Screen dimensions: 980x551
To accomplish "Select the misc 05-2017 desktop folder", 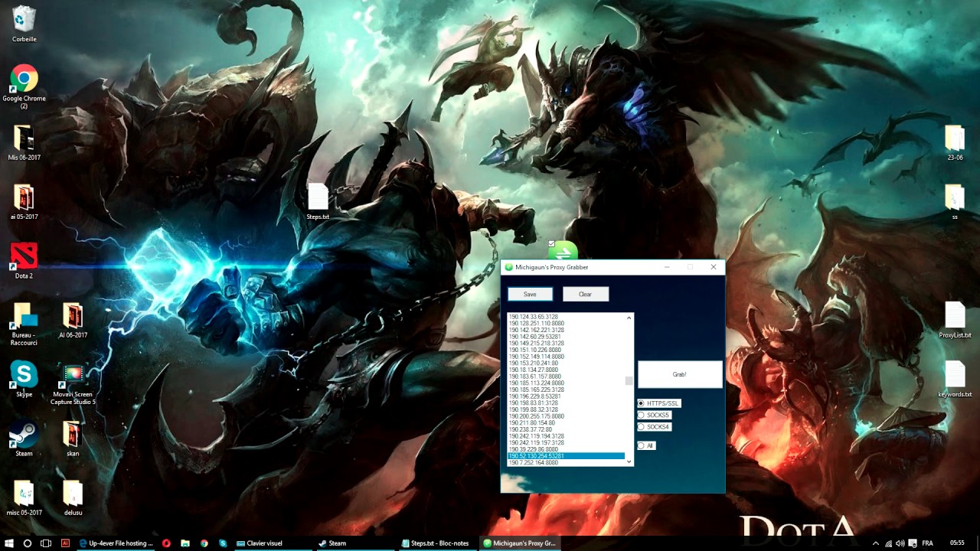I will click(24, 497).
